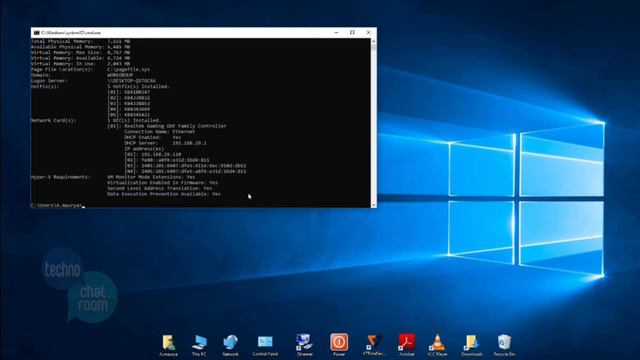Launch the Acrobat shortcut icon
640x360 pixels.
point(407,345)
